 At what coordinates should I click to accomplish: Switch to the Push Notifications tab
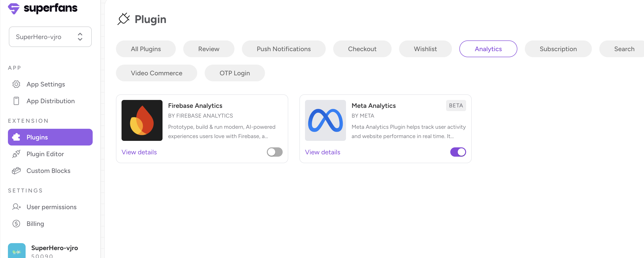click(x=284, y=49)
